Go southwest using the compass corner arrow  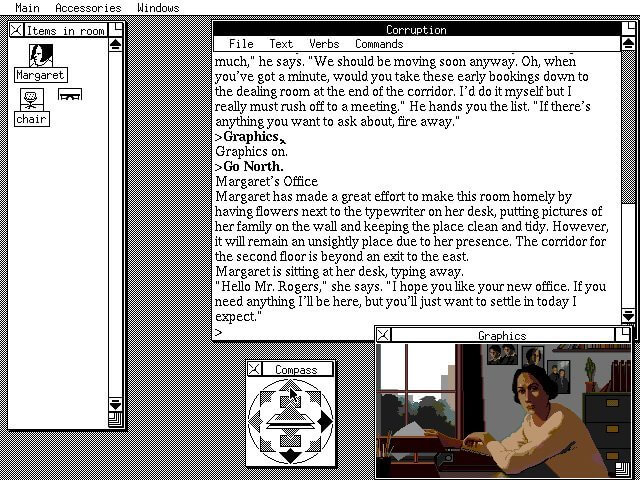[x=267, y=444]
